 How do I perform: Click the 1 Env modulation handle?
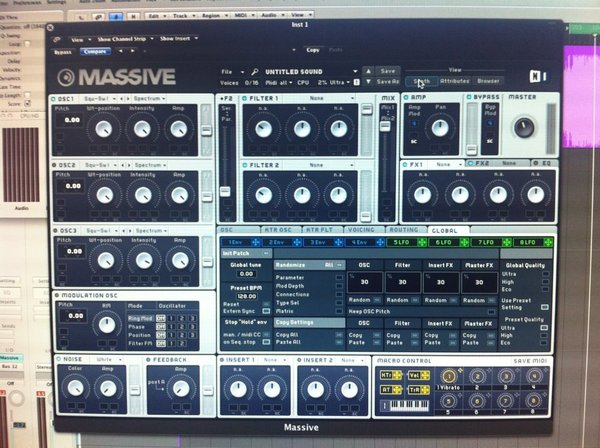pyautogui.click(x=256, y=242)
